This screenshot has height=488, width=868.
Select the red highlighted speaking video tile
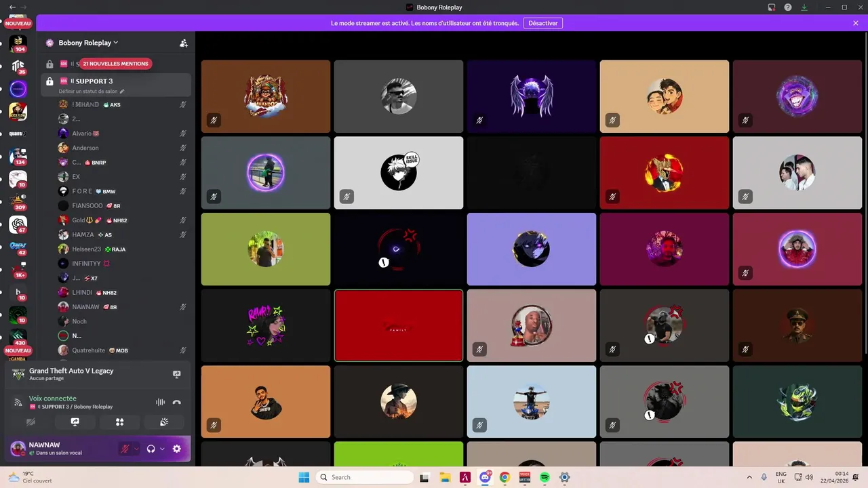click(399, 325)
